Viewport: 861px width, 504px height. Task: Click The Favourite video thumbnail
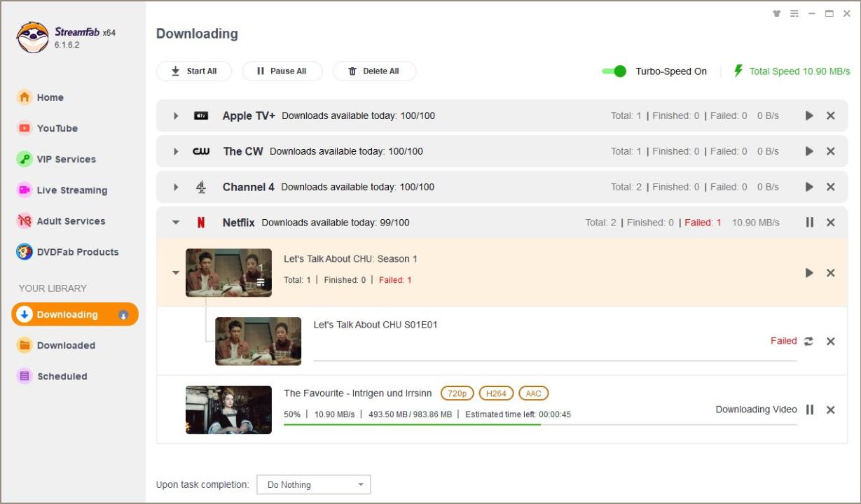[228, 410]
